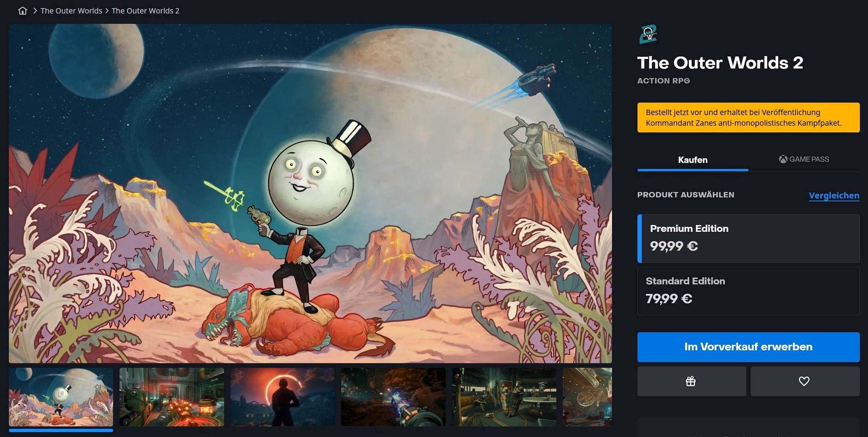
Task: Click the gift icon button
Action: [691, 381]
